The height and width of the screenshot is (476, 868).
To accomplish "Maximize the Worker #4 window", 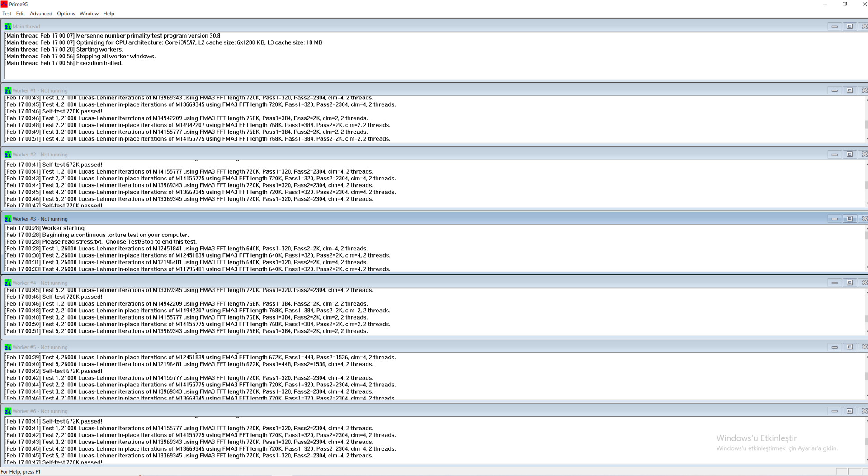I will pos(849,283).
